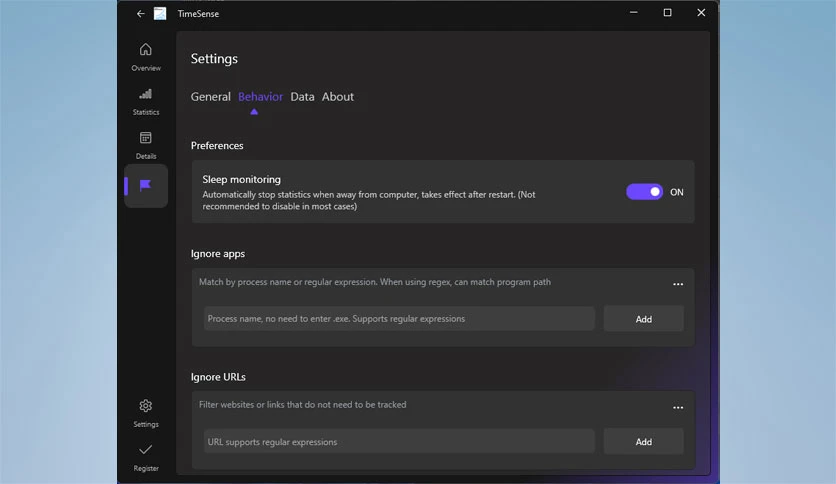Open Settings gear in sidebar
The height and width of the screenshot is (484, 836).
pyautogui.click(x=146, y=413)
